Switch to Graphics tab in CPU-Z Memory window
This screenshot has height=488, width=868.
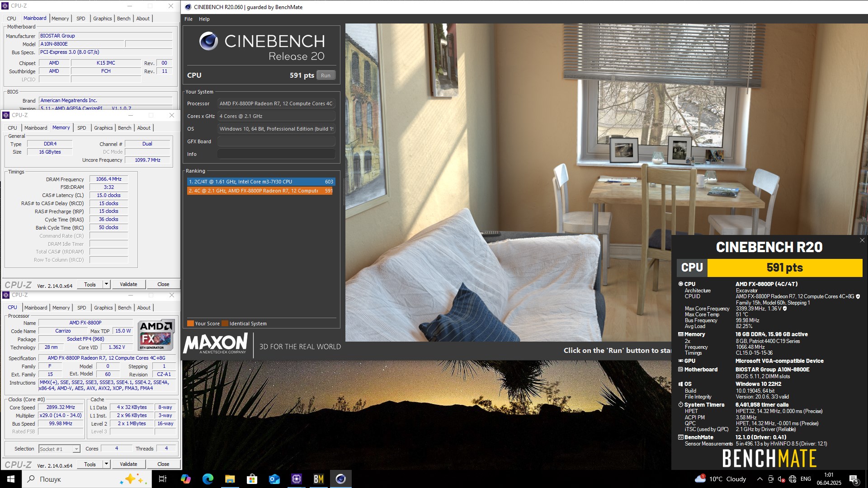103,128
